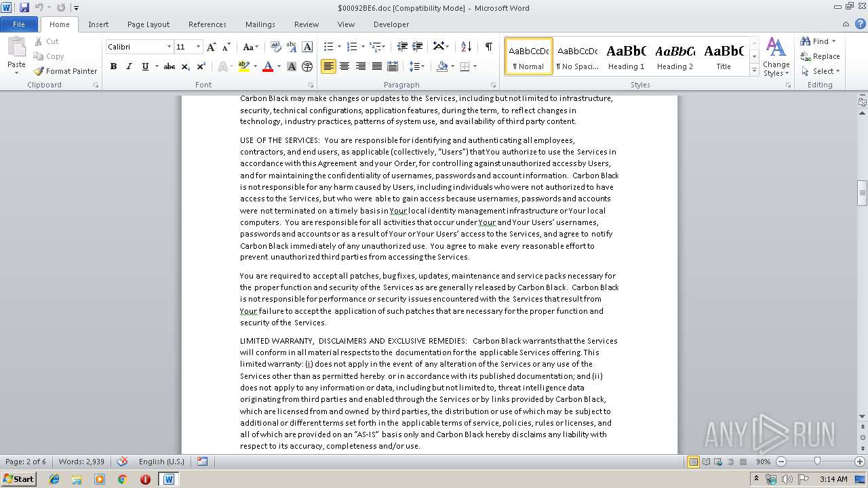Image resolution: width=868 pixels, height=488 pixels.
Task: Click the Multilevel List icon
Action: 375,47
